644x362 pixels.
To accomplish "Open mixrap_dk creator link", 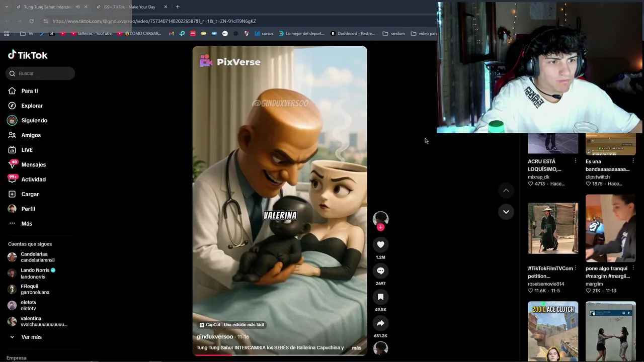I will click(538, 177).
